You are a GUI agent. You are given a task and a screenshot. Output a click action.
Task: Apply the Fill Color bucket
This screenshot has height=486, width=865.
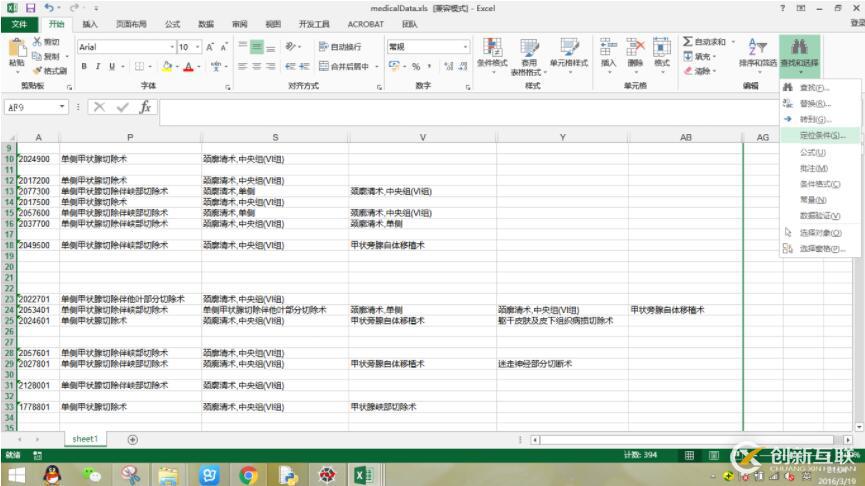tap(167, 67)
